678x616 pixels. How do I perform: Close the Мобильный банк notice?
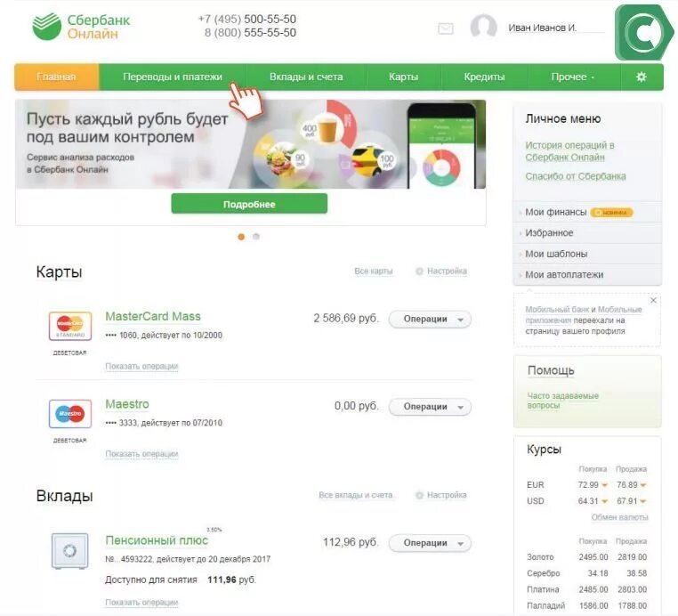click(653, 300)
